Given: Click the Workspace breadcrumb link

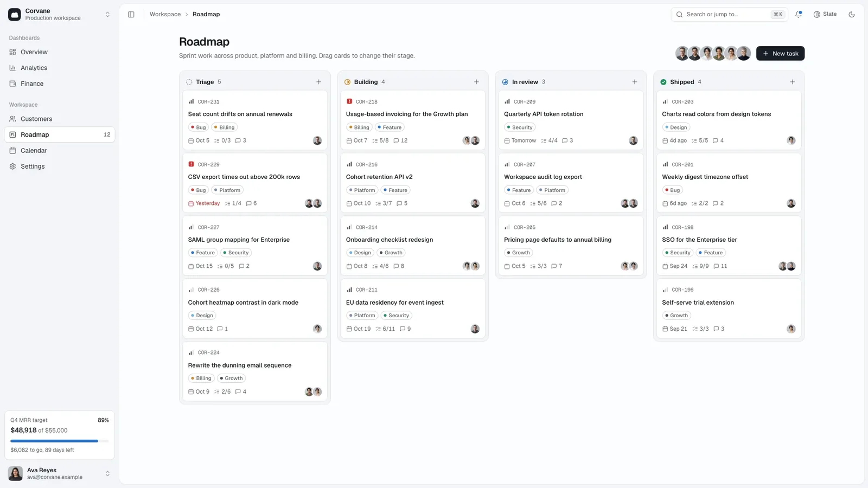Looking at the screenshot, I should (x=165, y=15).
